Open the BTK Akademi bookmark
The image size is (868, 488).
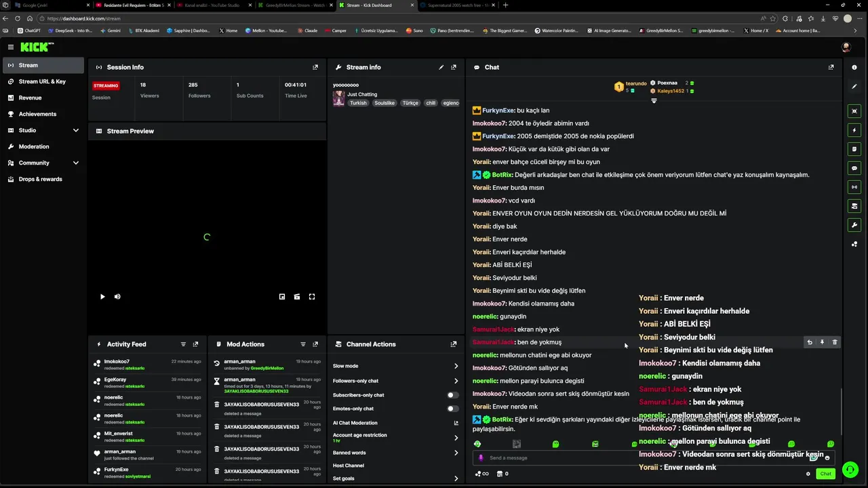144,30
